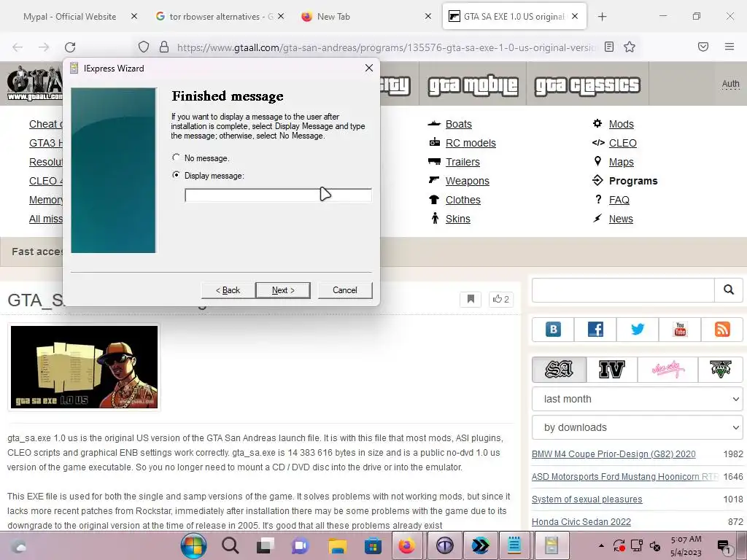Open the Clothes category link
This screenshot has height=560, width=747.
click(x=463, y=200)
